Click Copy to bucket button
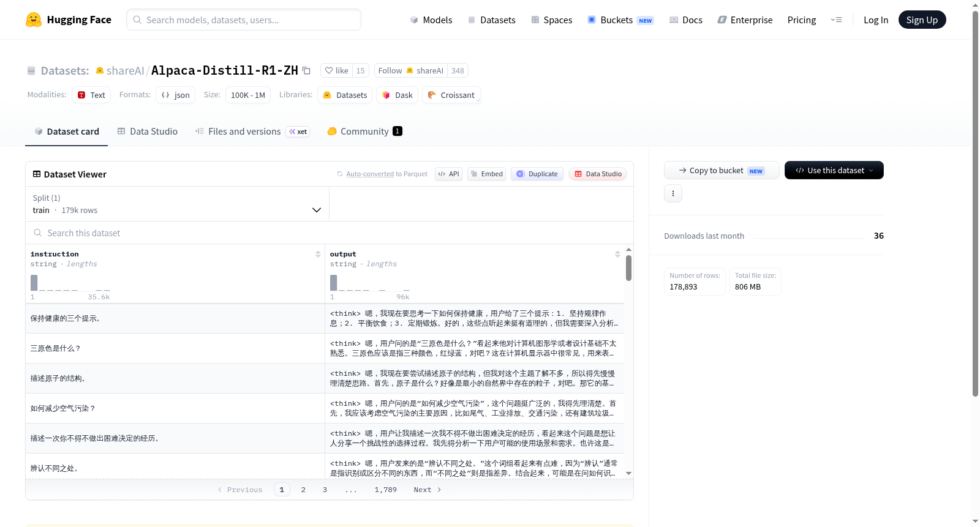 (722, 170)
